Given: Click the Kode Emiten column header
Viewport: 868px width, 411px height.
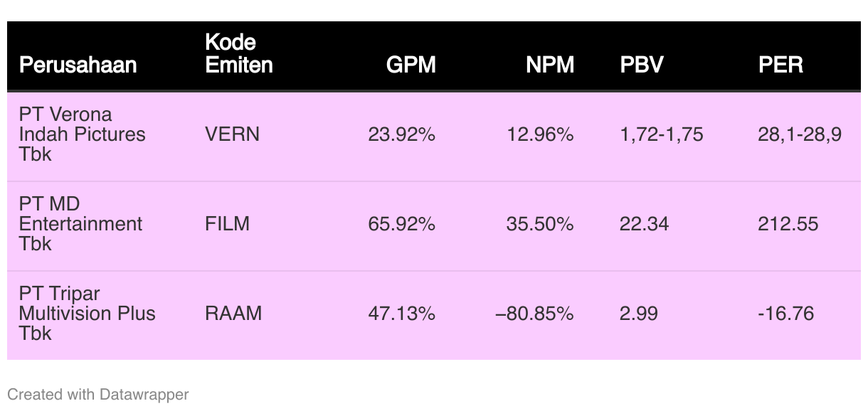Looking at the screenshot, I should pyautogui.click(x=238, y=54).
